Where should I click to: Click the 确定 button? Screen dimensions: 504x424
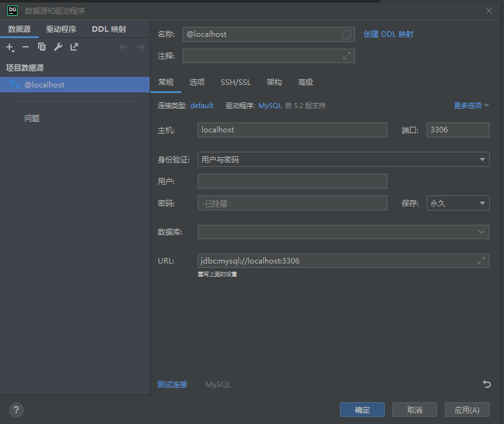click(x=362, y=410)
